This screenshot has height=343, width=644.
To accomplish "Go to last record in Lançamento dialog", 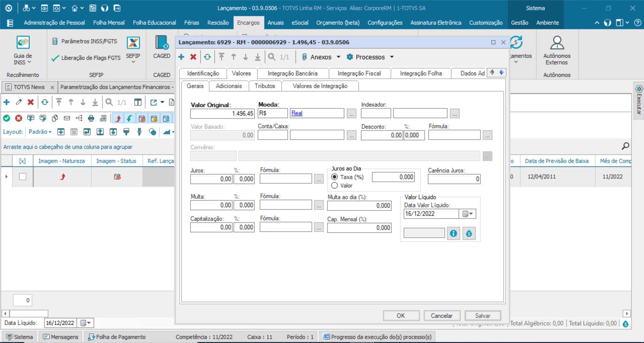I will click(x=257, y=57).
